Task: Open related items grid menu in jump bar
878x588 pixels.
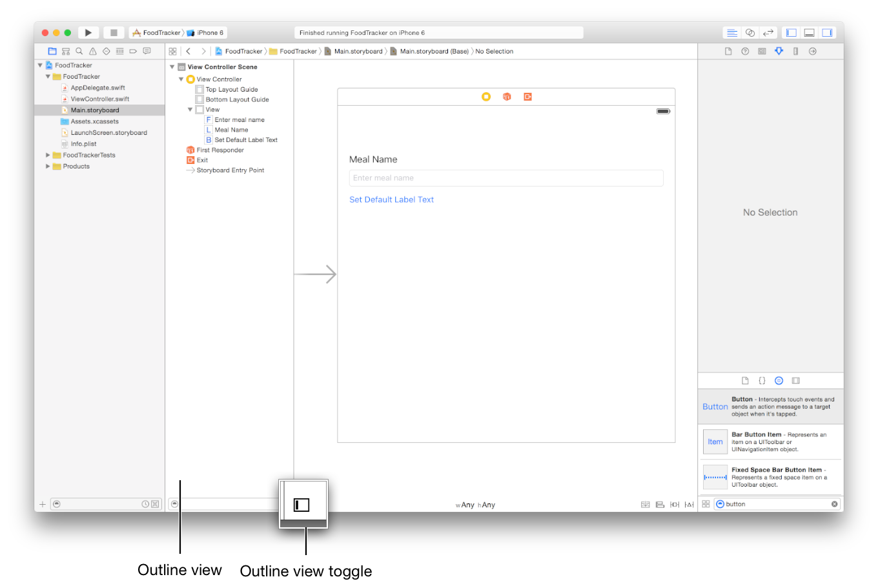Action: pos(172,51)
